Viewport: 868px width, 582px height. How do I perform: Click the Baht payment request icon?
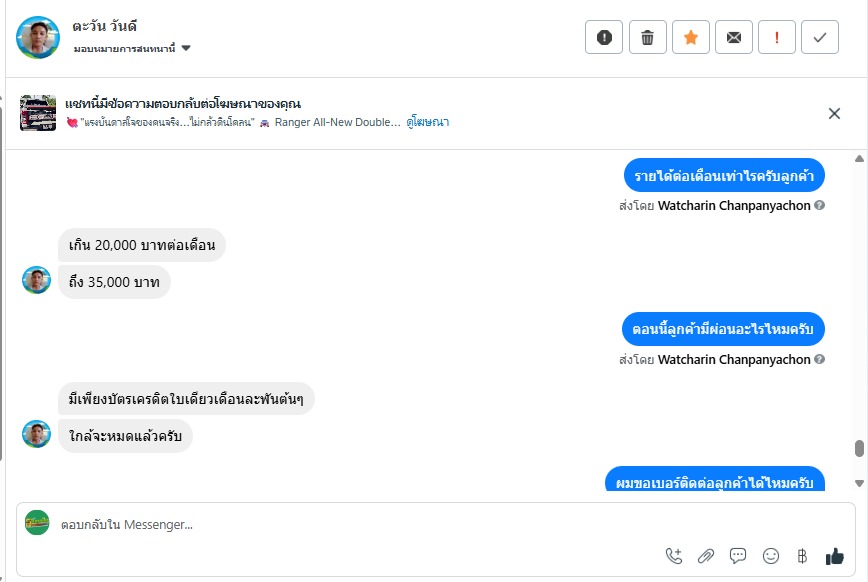tap(801, 556)
